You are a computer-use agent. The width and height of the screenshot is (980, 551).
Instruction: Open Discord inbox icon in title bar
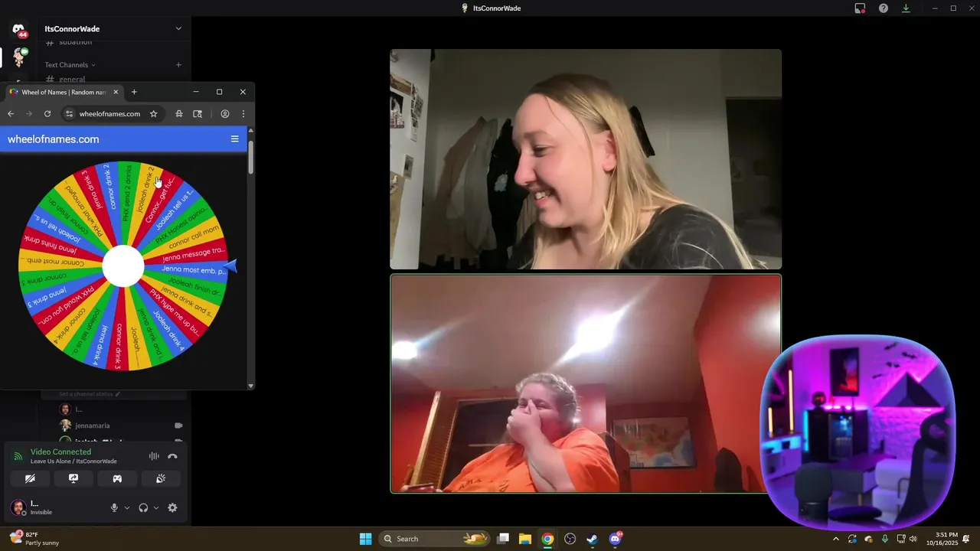pyautogui.click(x=860, y=8)
